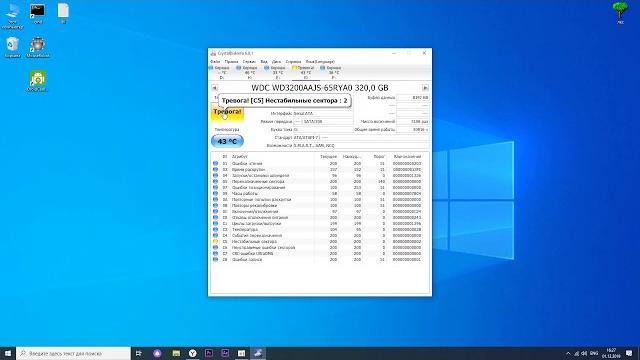Launch the purple Alice assistant taskbar icon
The image size is (640, 360).
(157, 353)
